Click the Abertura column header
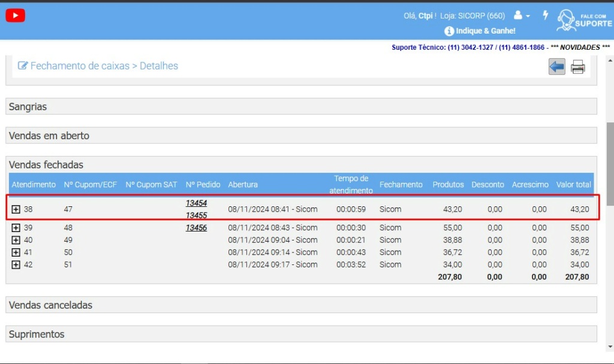This screenshot has width=614, height=364. pos(243,185)
